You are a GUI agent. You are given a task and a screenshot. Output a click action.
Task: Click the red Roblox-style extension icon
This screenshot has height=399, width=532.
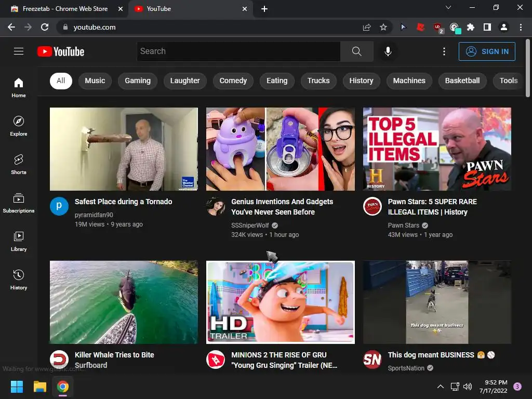point(420,27)
